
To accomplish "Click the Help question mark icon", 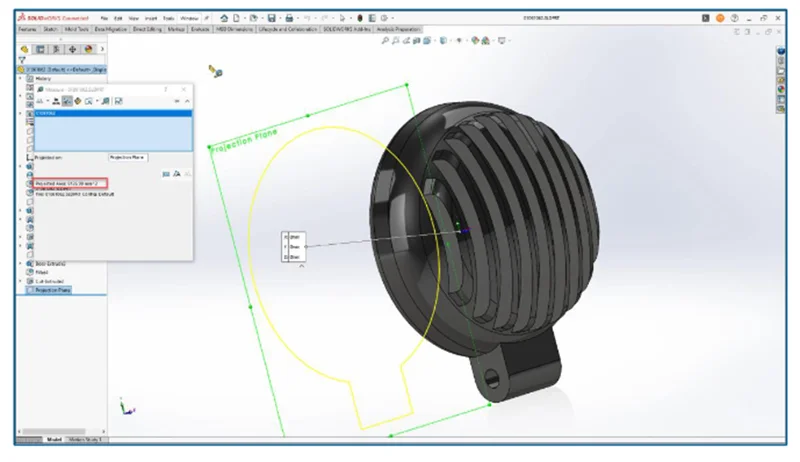I will (735, 18).
